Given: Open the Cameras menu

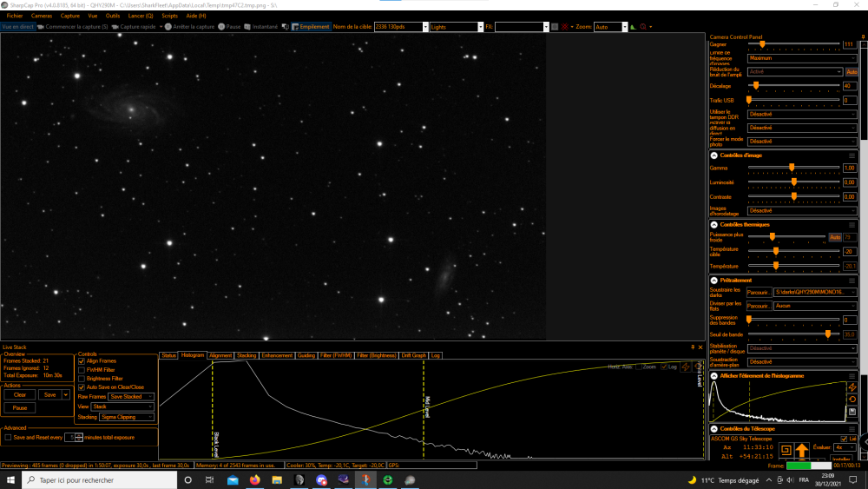Looking at the screenshot, I should pyautogui.click(x=42, y=16).
